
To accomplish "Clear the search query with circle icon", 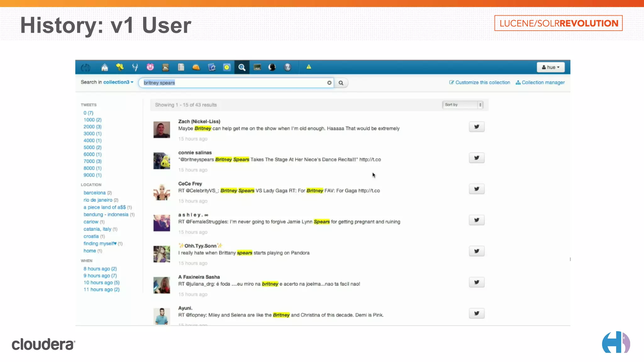I will 329,83.
